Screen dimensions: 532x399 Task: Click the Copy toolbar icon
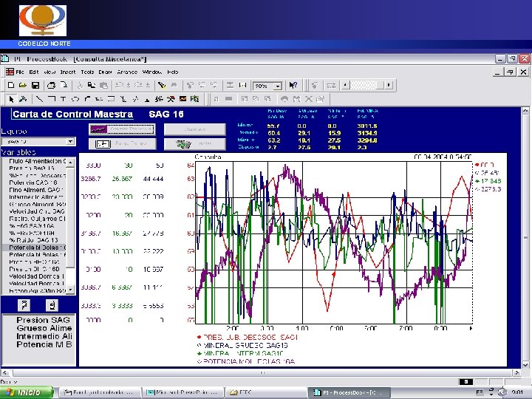[92, 86]
